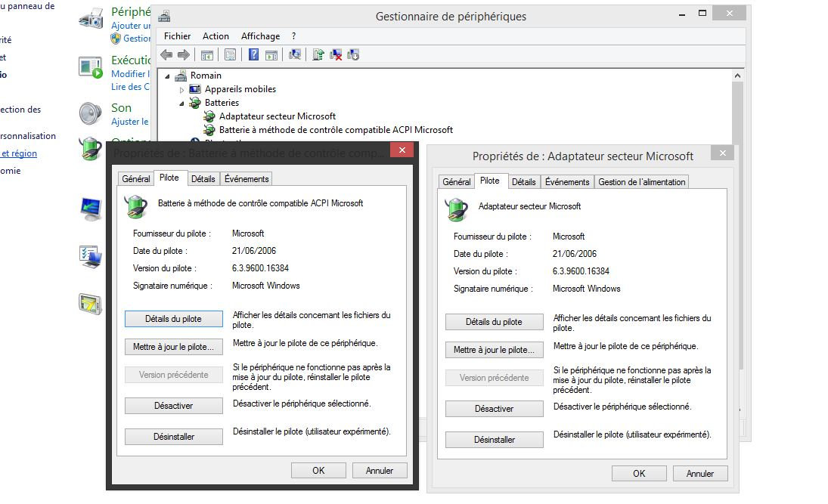The width and height of the screenshot is (828, 504).
Task: Toggle the console tree pane toolbar icon
Action: tap(207, 55)
